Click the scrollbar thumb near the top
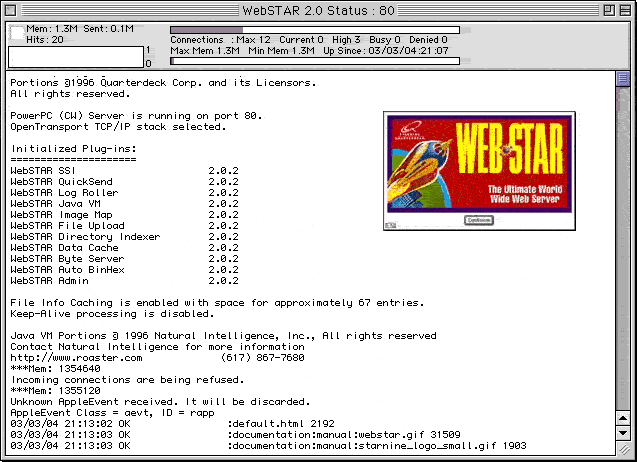 pyautogui.click(x=623, y=78)
